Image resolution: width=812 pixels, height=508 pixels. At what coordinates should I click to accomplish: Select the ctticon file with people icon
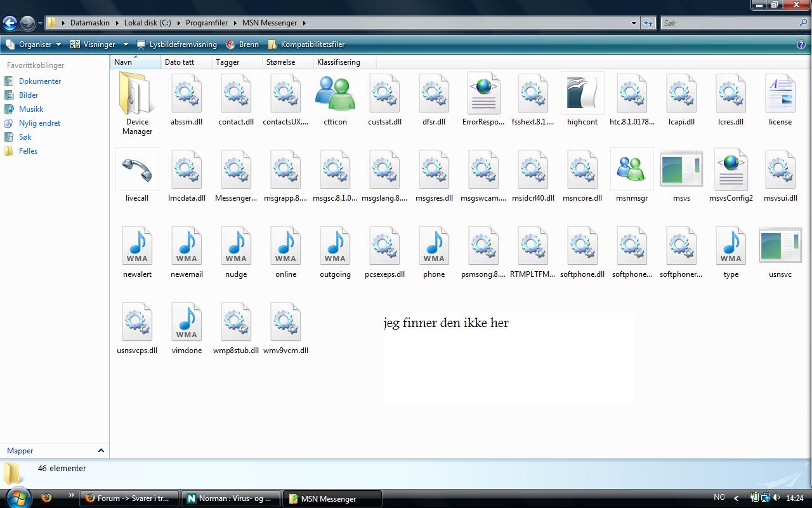(x=335, y=94)
